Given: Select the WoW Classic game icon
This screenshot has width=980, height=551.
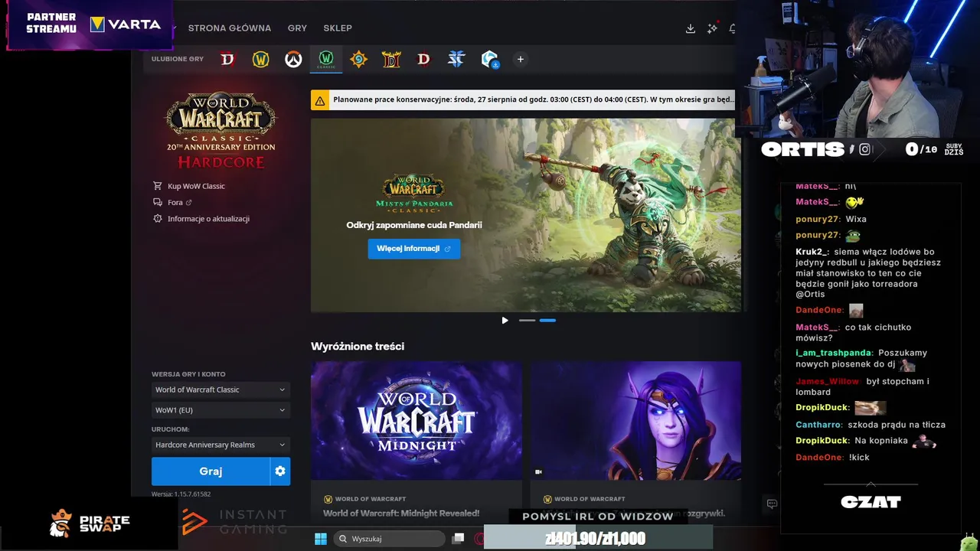Looking at the screenshot, I should 326,59.
